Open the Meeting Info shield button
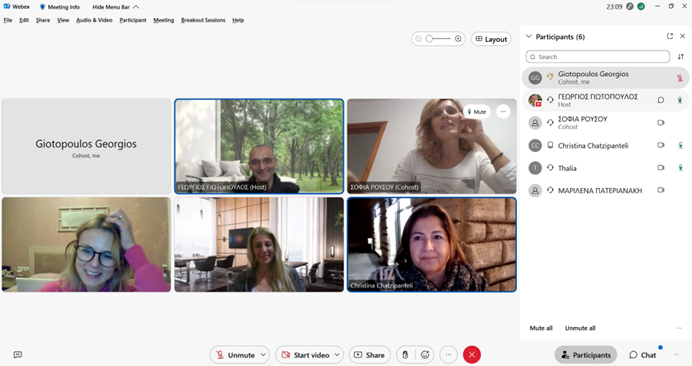 point(60,7)
